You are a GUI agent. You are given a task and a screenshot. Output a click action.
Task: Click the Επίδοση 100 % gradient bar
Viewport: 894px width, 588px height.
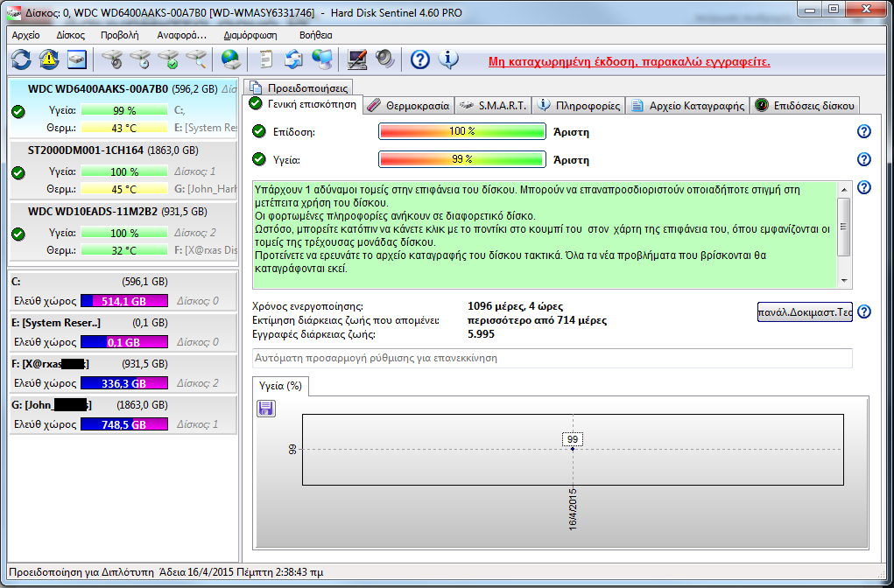tap(461, 131)
